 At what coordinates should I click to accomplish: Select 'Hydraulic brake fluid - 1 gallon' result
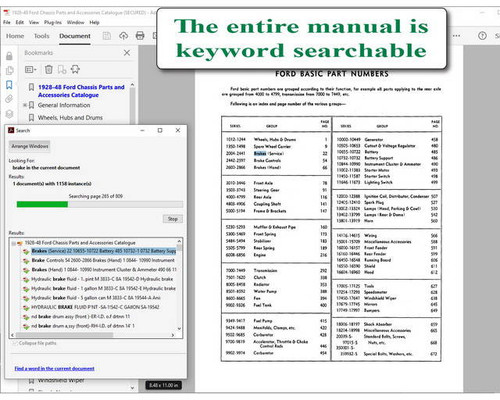103,288
